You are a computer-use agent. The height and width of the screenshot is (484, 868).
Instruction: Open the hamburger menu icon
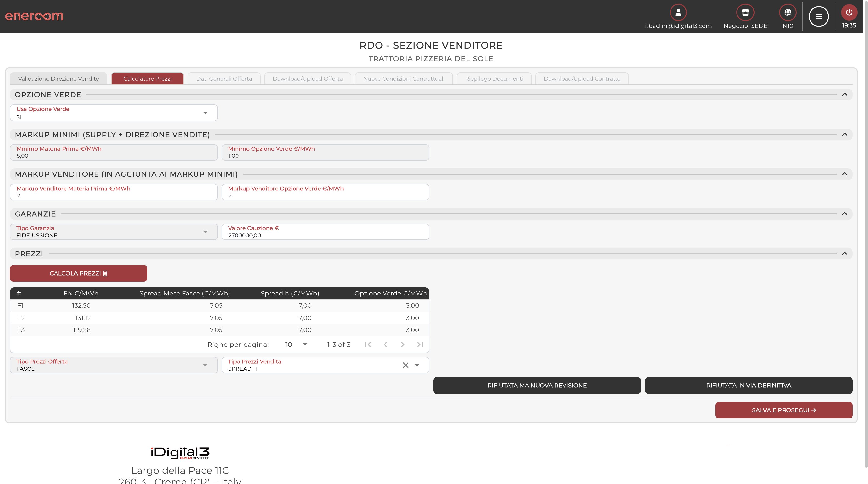pos(819,16)
